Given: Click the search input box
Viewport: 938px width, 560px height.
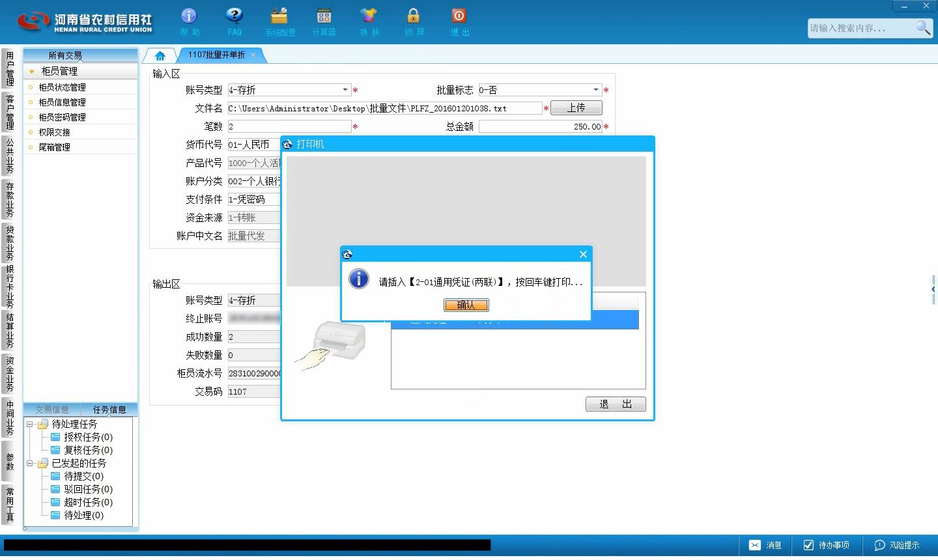Looking at the screenshot, I should pyautogui.click(x=861, y=28).
